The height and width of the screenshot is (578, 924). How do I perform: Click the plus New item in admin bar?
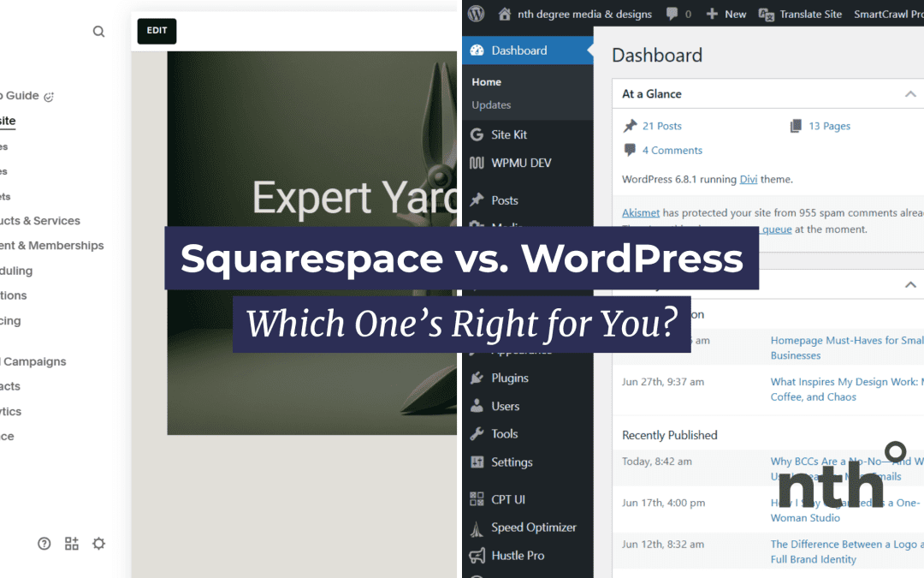click(x=726, y=15)
